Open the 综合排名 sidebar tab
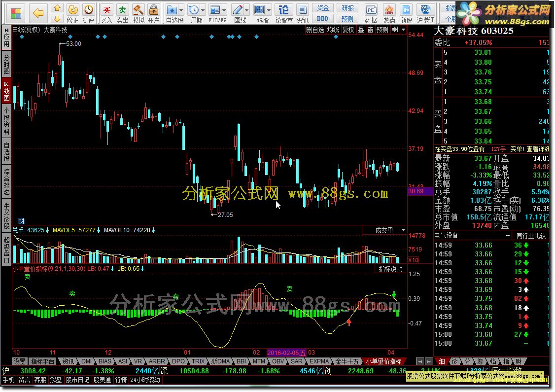 (x=6, y=182)
